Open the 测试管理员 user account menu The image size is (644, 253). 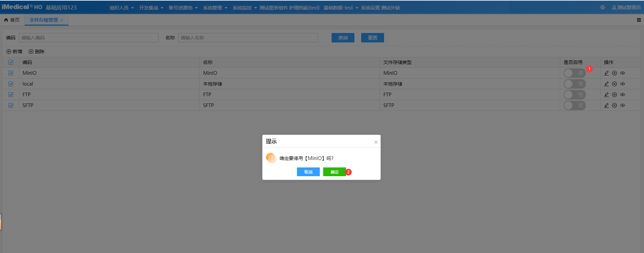(626, 7)
